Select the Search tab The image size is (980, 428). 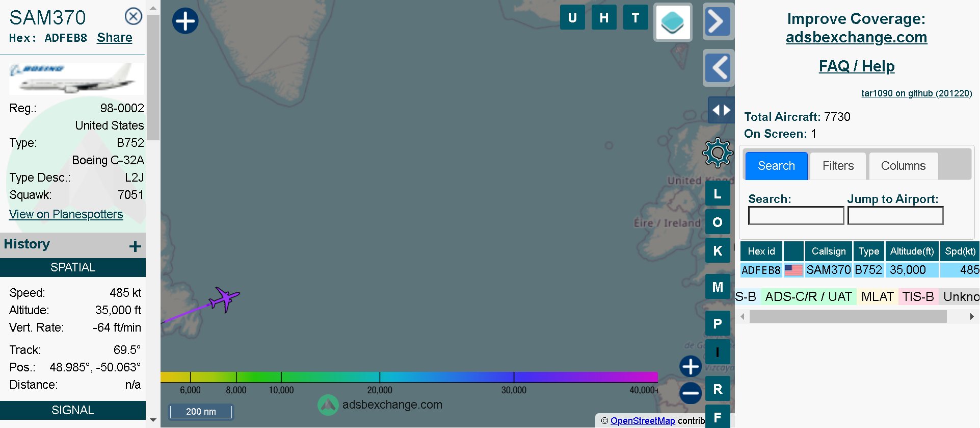776,166
